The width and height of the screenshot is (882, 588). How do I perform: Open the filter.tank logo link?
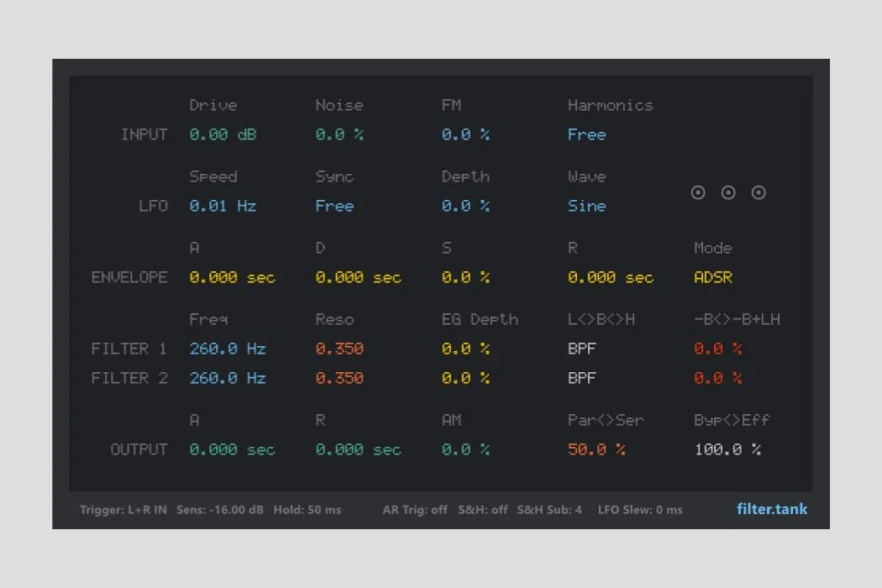coord(772,509)
